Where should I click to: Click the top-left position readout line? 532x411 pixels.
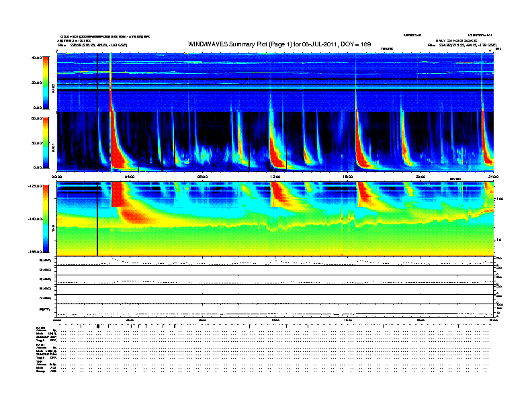[x=93, y=45]
